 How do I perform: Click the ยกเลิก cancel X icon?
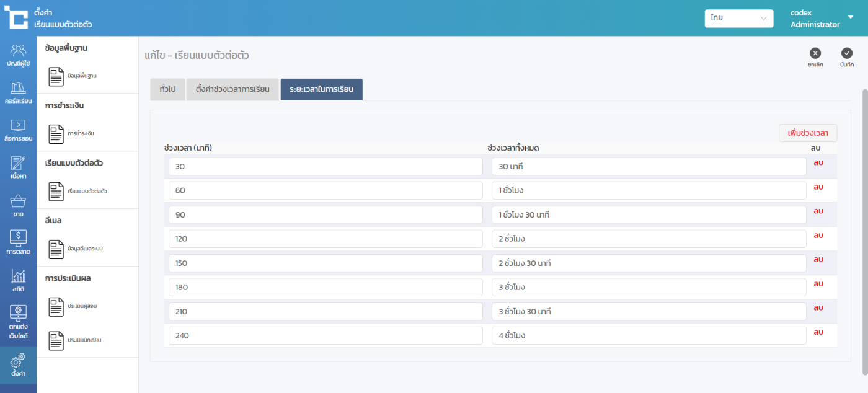pos(815,53)
